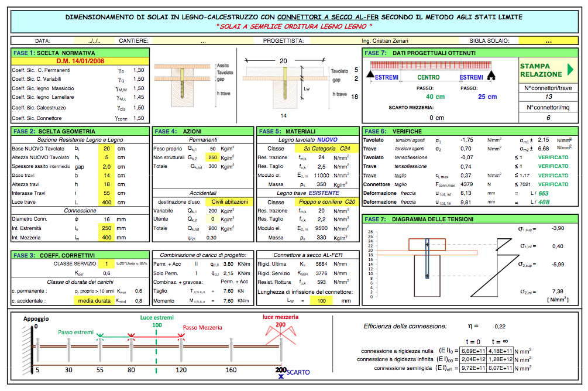Image resolution: width=588 pixels, height=391 pixels.
Task: Click the Rigid. Ultima Ku value 5664
Action: click(321, 264)
